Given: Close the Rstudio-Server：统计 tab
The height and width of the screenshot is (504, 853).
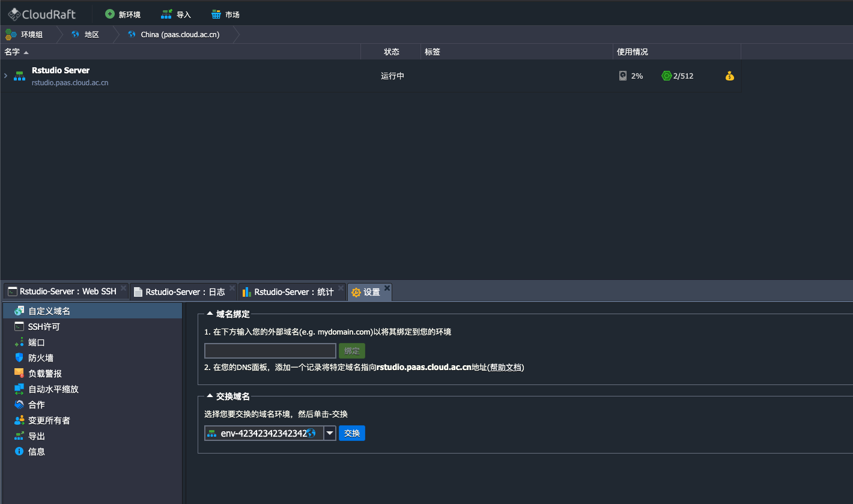Looking at the screenshot, I should coord(341,288).
